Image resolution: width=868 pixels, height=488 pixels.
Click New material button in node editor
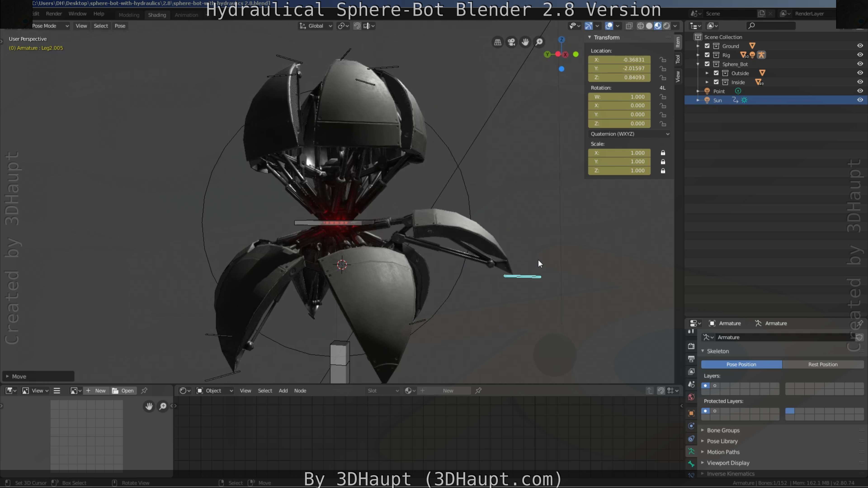coord(444,391)
